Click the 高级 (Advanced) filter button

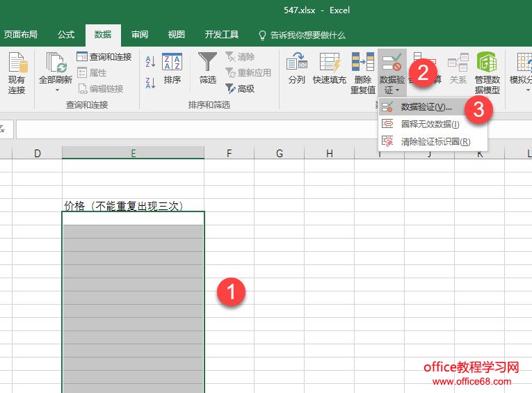click(240, 89)
